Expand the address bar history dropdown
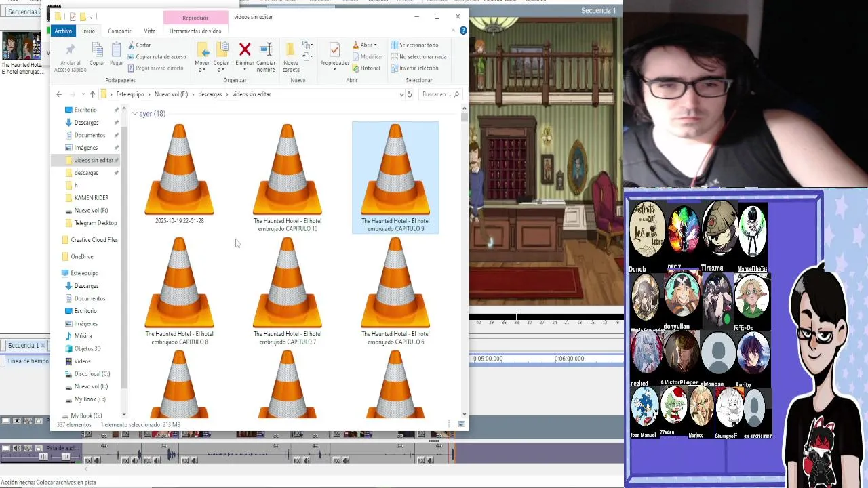This screenshot has width=868, height=488. [401, 94]
